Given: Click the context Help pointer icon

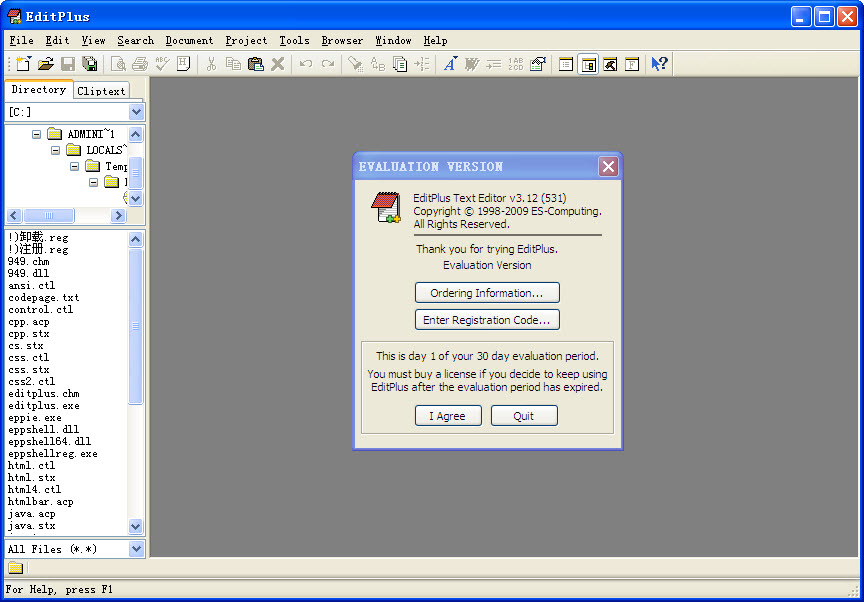Looking at the screenshot, I should [659, 64].
